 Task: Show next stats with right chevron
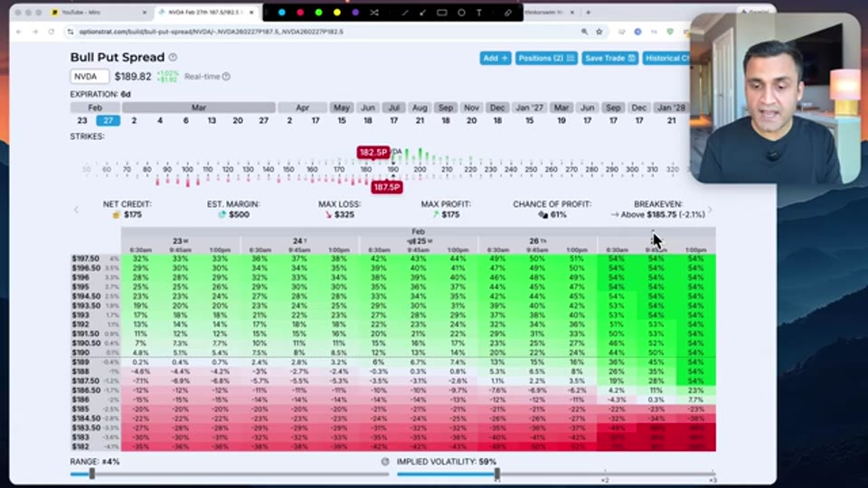(710, 210)
